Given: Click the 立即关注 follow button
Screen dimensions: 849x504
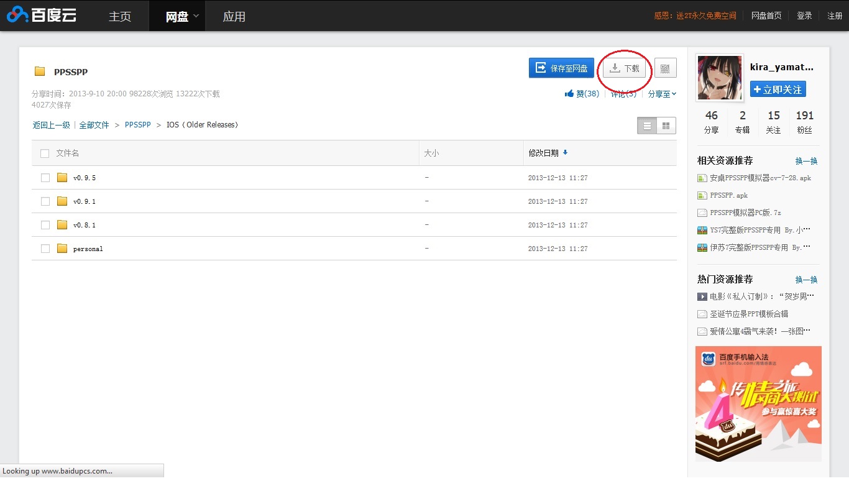Looking at the screenshot, I should coord(778,89).
